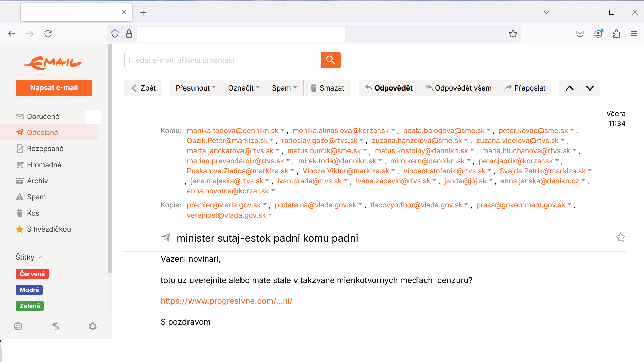The height and width of the screenshot is (362, 644).
Task: Go to the previous email with the up arrow
Action: 570,88
